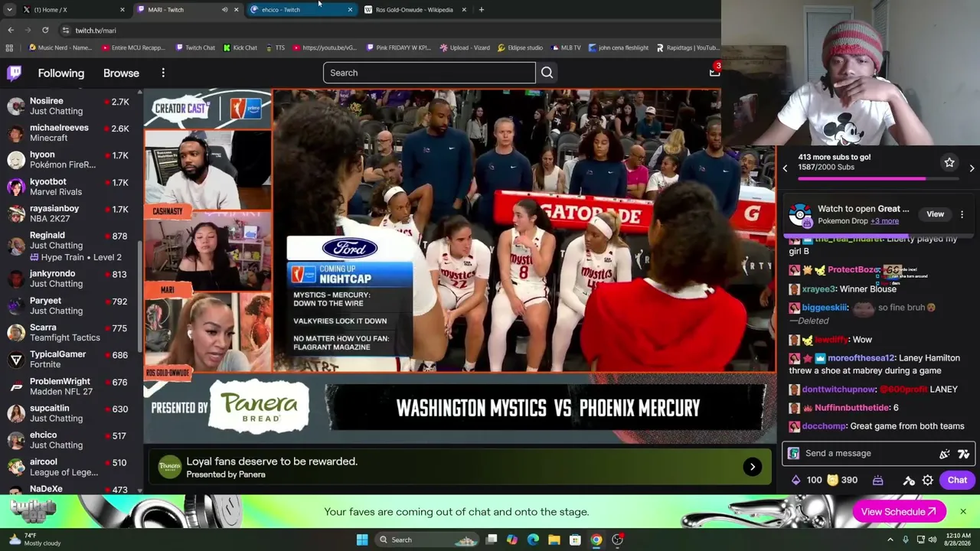Viewport: 980px width, 551px height.
Task: Click the View Schedule button
Action: click(899, 512)
